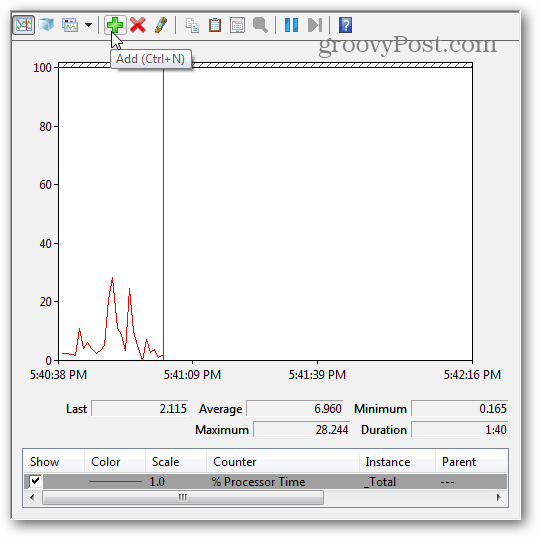
Task: Click the View Log Data icon
Action: point(46,25)
